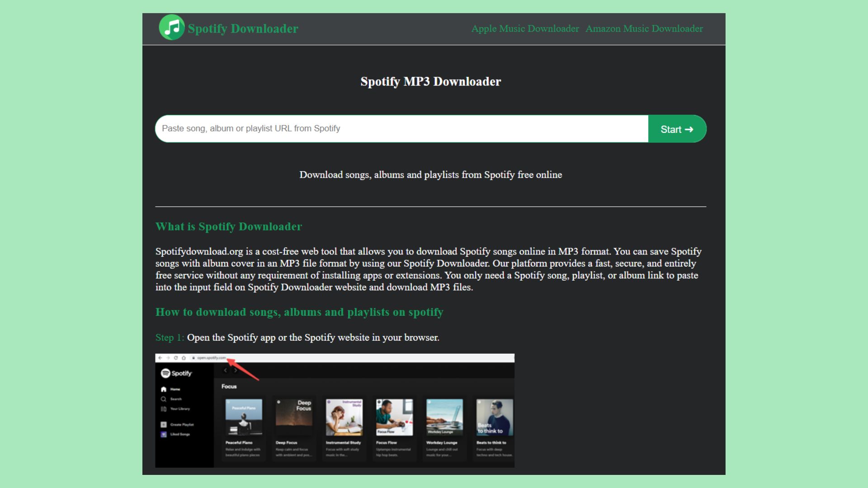Click Create Playlist icon in tutorial screenshot
868x488 pixels.
coord(164,425)
